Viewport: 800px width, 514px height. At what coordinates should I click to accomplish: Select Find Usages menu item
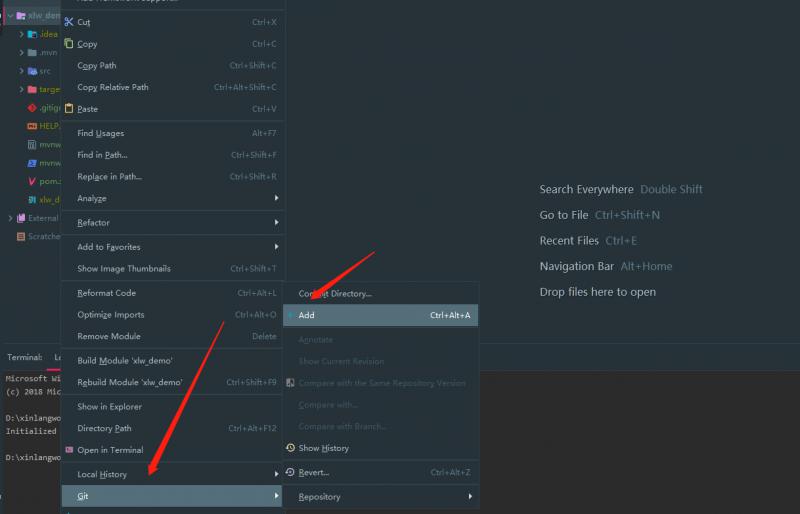pyautogui.click(x=171, y=133)
